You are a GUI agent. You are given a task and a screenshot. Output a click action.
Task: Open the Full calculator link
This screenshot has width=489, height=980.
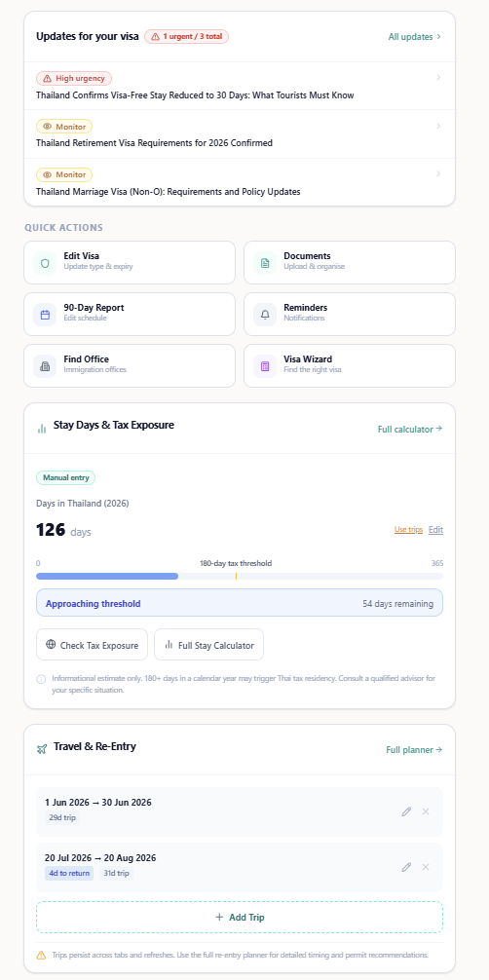tap(410, 430)
